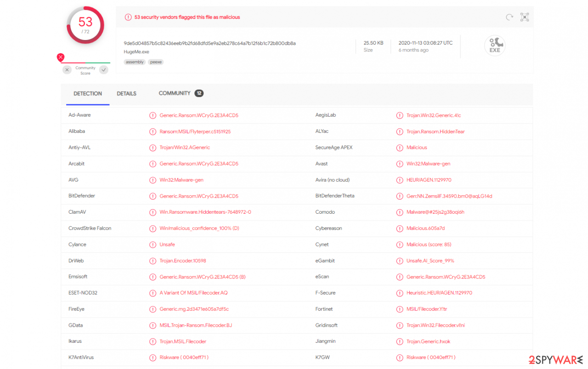Vote positive with the community check icon

click(104, 70)
